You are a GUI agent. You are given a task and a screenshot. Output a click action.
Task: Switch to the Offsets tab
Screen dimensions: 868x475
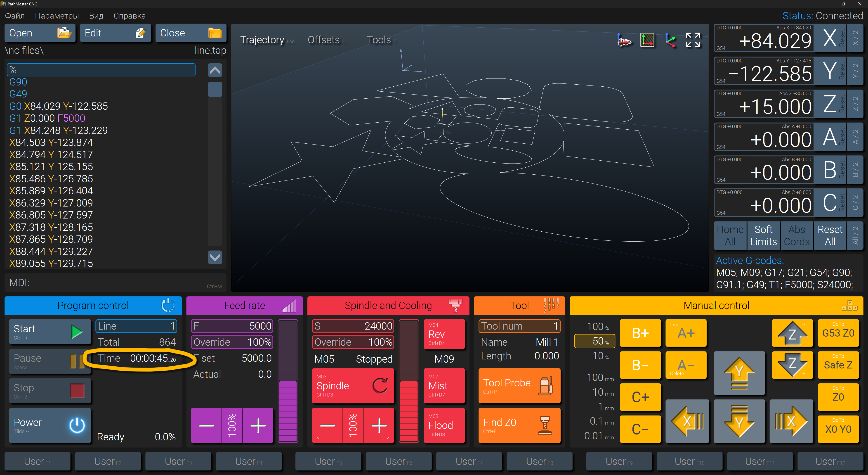[x=323, y=40]
